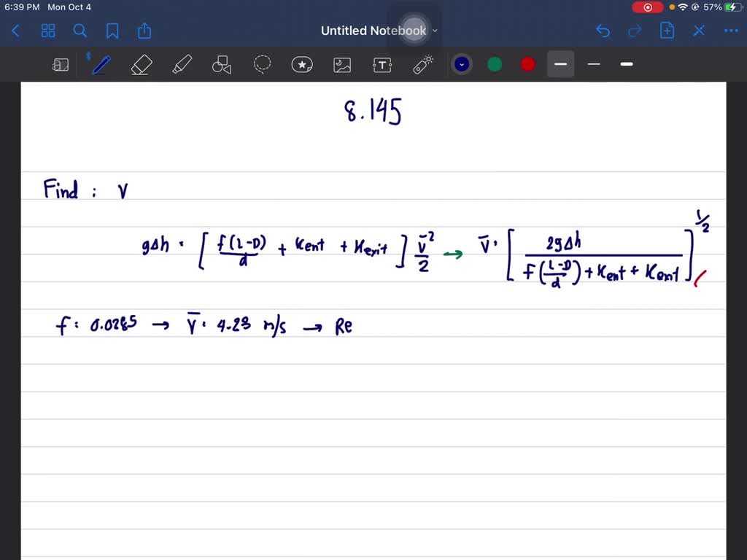Select the Eraser tool
Viewport: 747px width, 560px height.
(141, 65)
